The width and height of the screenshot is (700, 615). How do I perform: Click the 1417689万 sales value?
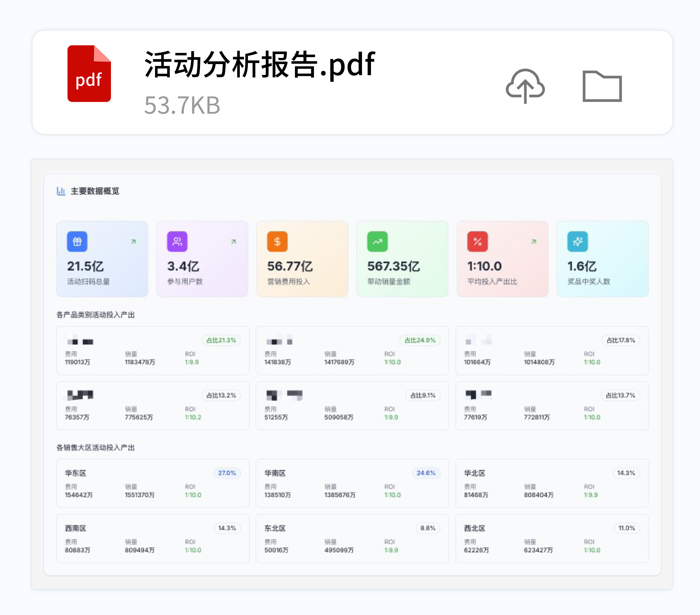[x=339, y=362]
